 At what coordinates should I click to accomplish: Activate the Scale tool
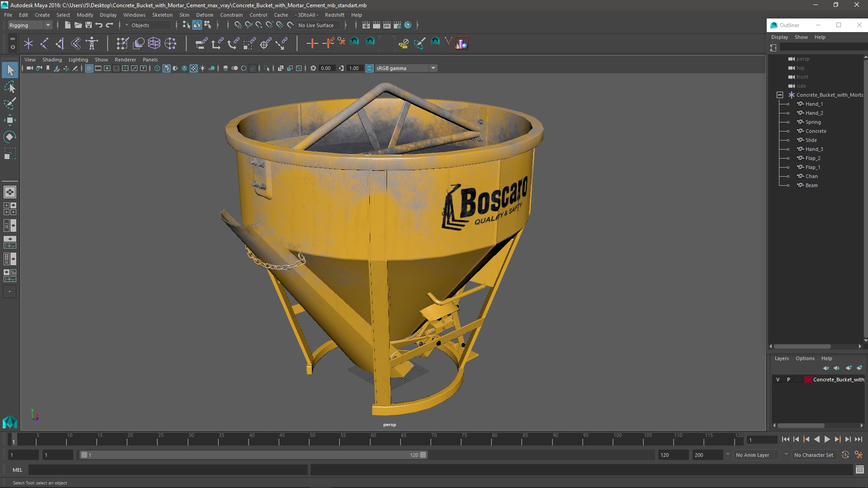click(x=10, y=154)
